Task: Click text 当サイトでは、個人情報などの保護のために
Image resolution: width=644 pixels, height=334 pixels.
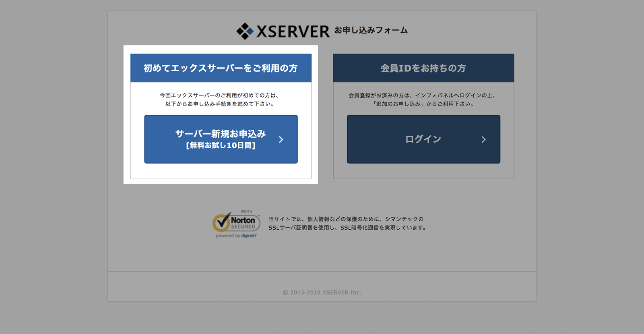Action: pyautogui.click(x=324, y=219)
